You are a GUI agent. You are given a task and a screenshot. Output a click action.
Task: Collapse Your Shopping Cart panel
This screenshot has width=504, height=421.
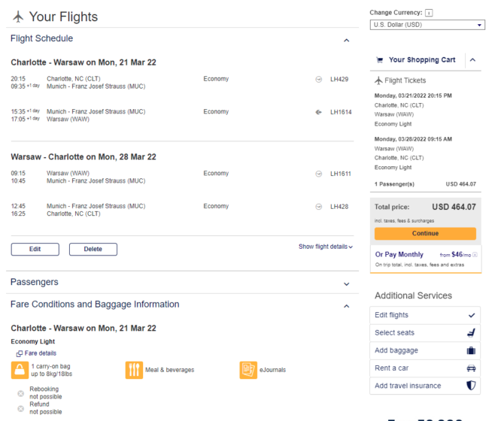[x=473, y=59]
